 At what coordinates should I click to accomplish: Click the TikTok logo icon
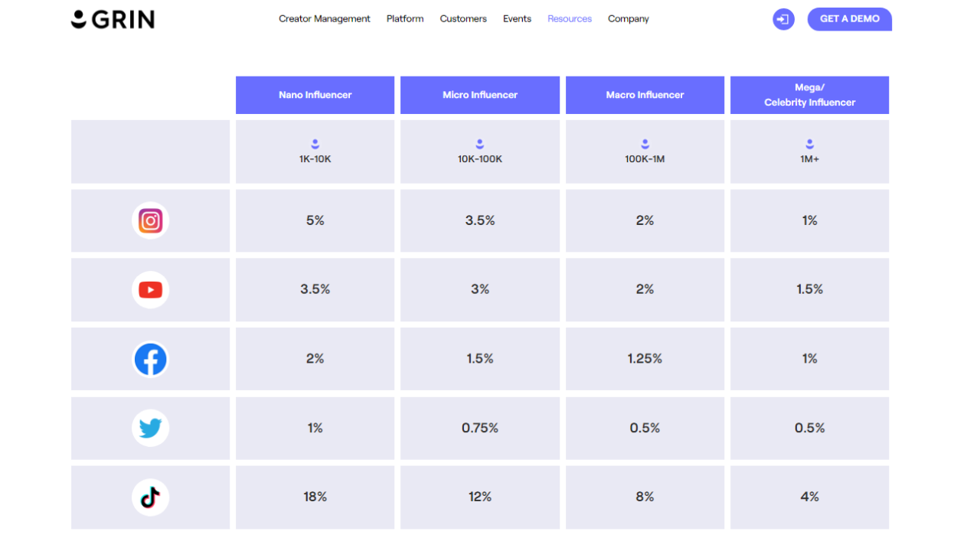150,497
